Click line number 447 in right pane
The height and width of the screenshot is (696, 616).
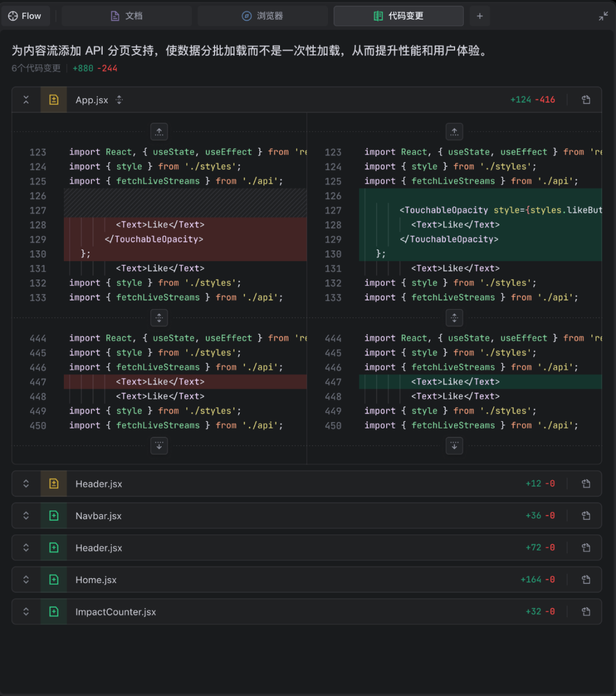[x=333, y=382]
